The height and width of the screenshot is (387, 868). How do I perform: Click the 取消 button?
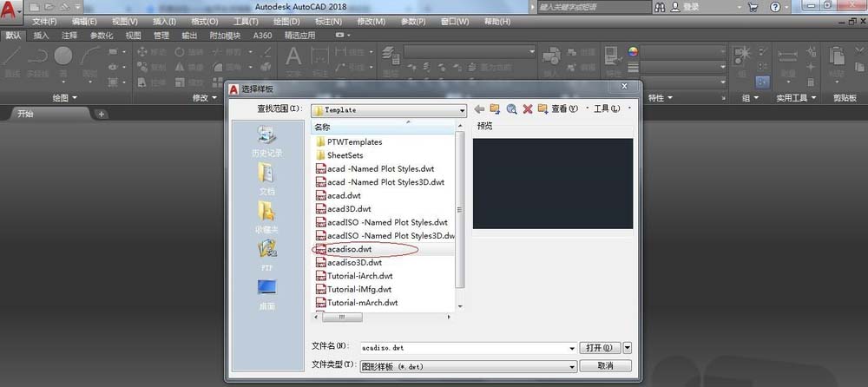click(x=605, y=366)
